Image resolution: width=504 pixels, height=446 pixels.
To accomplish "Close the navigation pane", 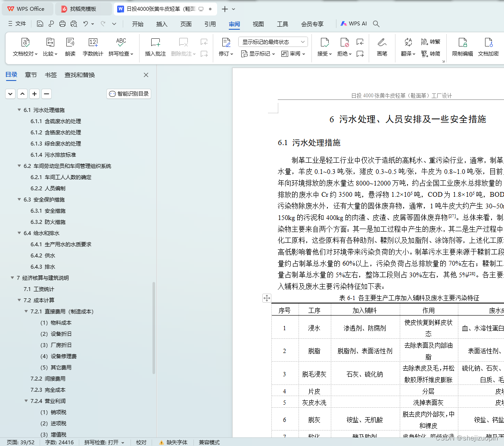I will pos(146,75).
